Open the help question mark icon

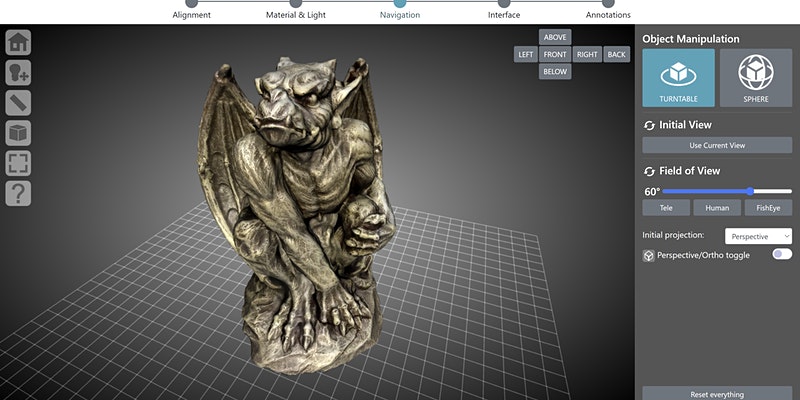coord(18,193)
